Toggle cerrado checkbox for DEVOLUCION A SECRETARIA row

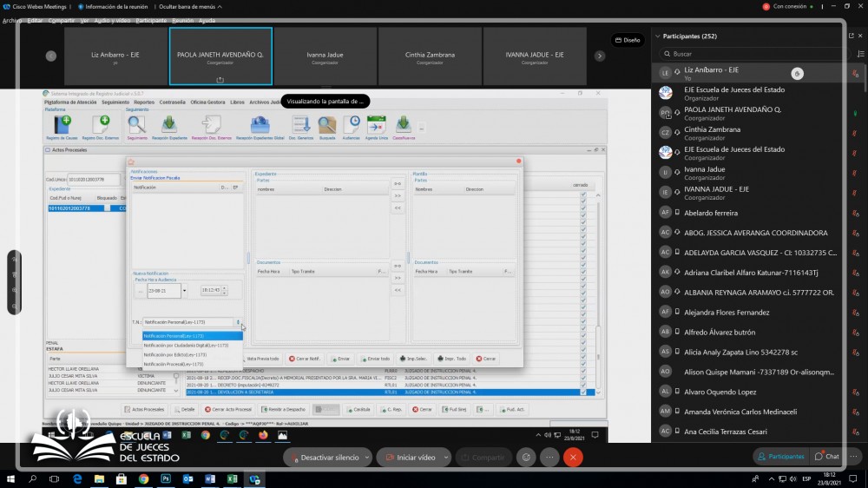click(583, 392)
